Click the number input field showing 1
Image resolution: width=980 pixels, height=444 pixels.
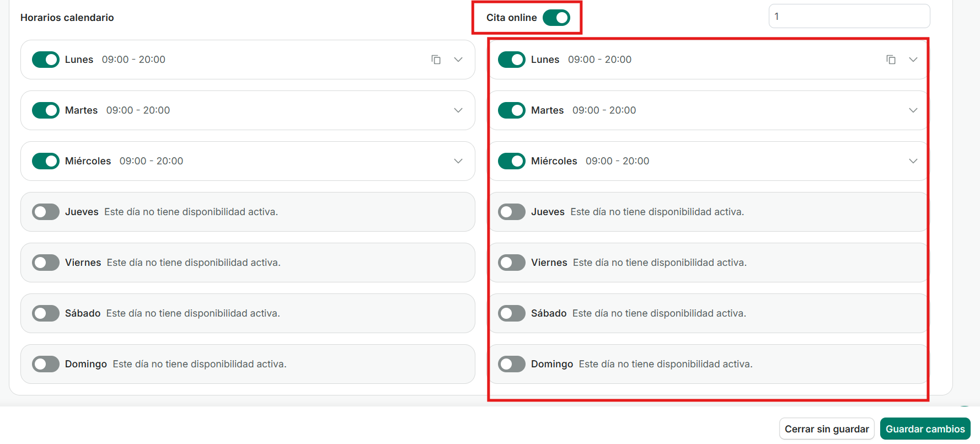[849, 17]
